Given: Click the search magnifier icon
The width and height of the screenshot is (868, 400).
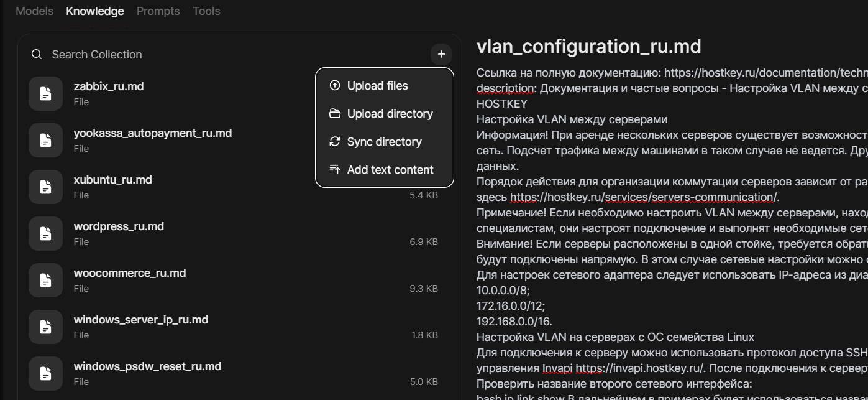Looking at the screenshot, I should (37, 55).
